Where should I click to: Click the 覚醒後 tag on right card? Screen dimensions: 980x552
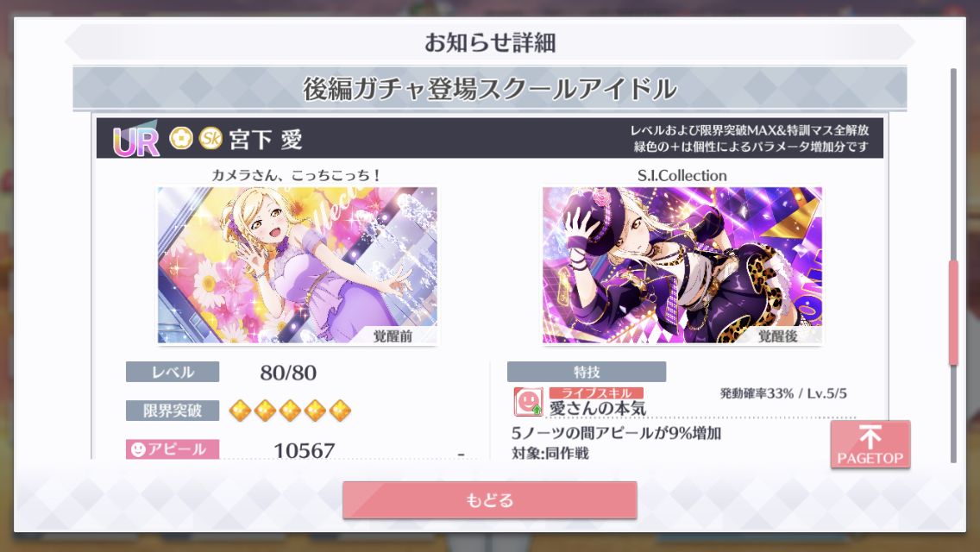[x=778, y=336]
